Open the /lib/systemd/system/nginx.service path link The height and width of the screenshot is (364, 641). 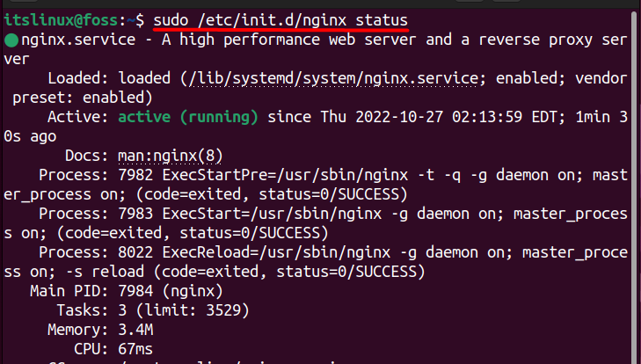(332, 78)
